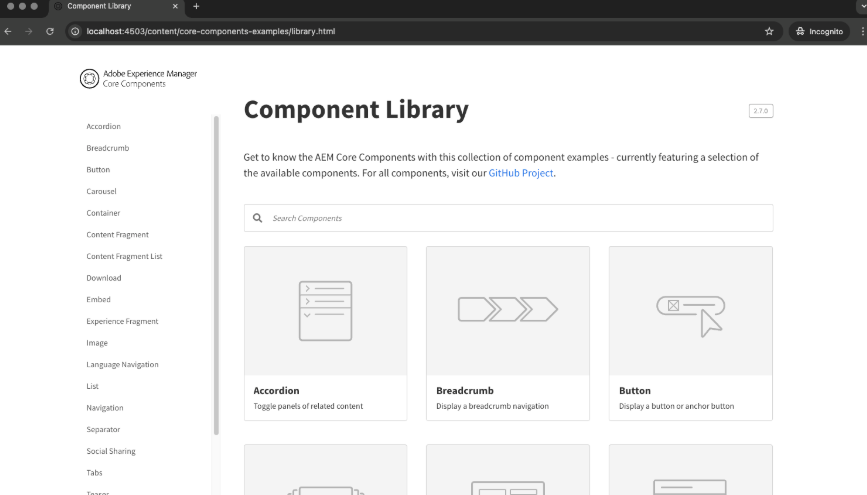Image resolution: width=867 pixels, height=495 pixels.
Task: Click 'Toggle panels of related content' text
Action: coord(308,406)
